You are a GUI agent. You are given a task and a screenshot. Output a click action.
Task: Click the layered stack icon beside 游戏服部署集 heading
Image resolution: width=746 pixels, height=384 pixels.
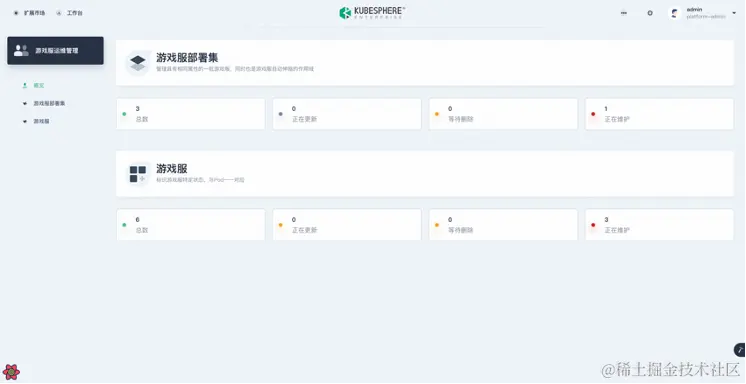137,63
